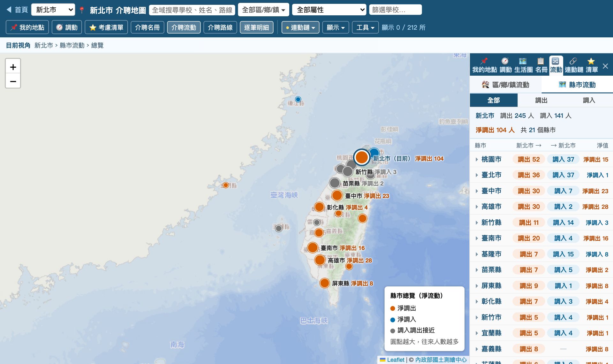Open 全部屬性 dropdown
613x364 pixels.
point(329,10)
